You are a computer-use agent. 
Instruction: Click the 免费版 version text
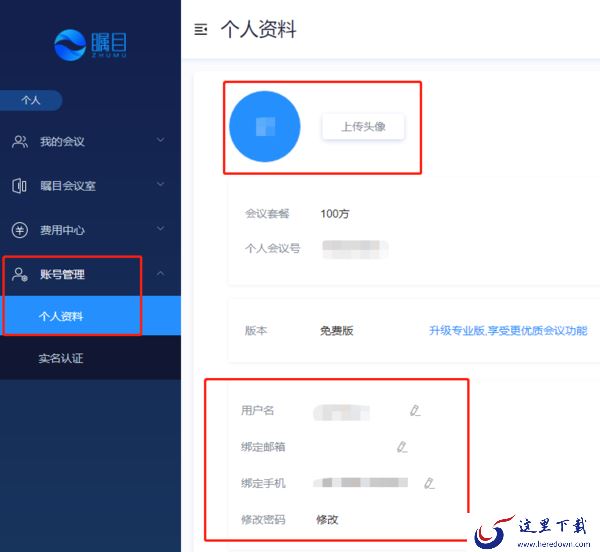click(336, 331)
